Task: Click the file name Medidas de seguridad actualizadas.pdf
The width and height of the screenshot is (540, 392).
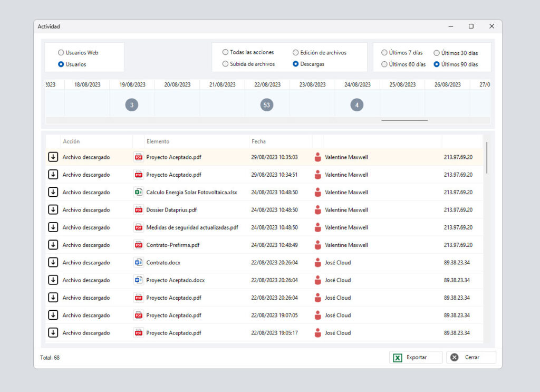Action: [192, 227]
